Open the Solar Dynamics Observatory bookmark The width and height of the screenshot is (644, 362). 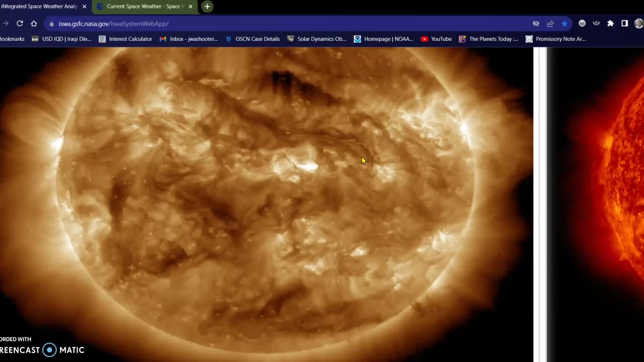316,39
